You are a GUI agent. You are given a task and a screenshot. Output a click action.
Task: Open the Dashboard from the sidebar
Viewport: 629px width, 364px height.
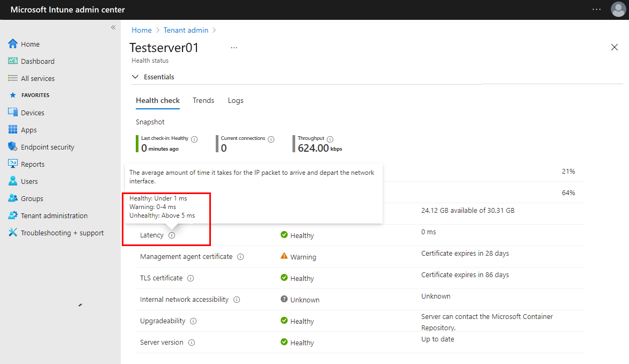(35, 61)
